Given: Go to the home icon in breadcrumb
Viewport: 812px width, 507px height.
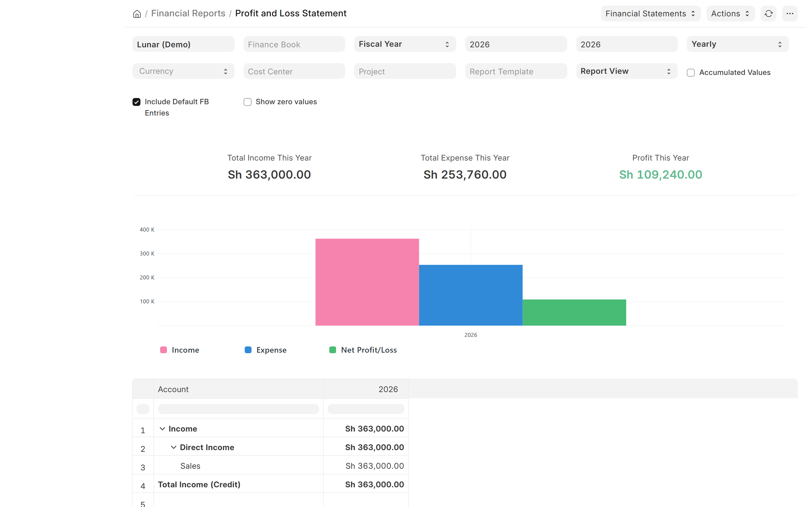Looking at the screenshot, I should (137, 14).
